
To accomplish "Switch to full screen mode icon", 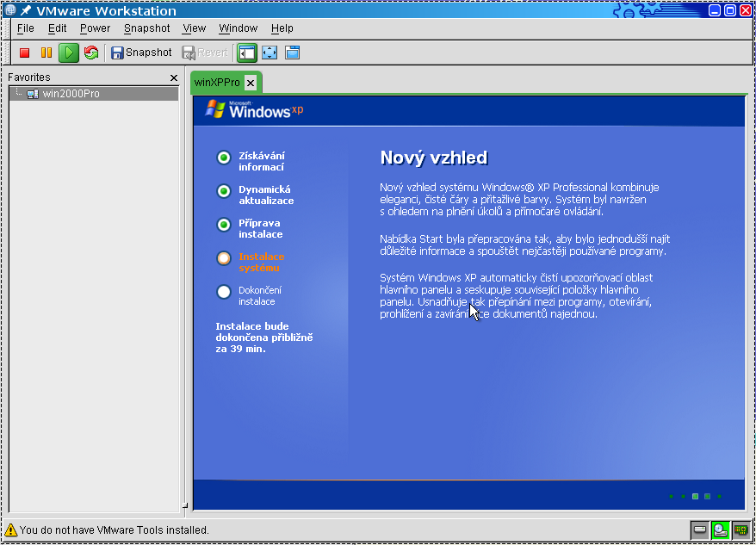I will 270,53.
